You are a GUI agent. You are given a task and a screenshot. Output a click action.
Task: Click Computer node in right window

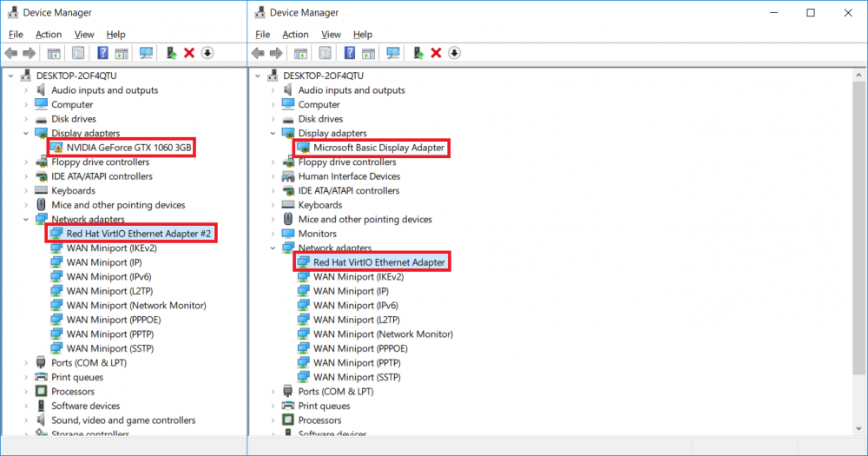[x=319, y=104]
